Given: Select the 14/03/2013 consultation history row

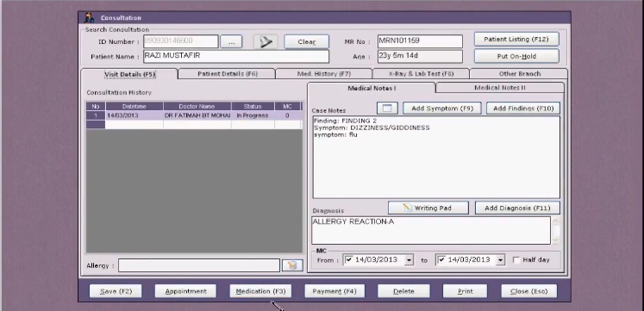Looking at the screenshot, I should [x=194, y=115].
